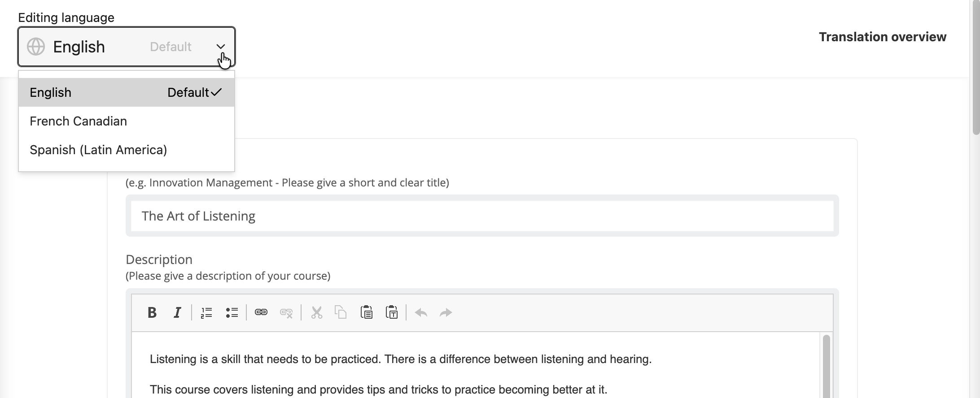The width and height of the screenshot is (980, 398).
Task: Choose Spanish (Latin America) language option
Action: (x=127, y=150)
